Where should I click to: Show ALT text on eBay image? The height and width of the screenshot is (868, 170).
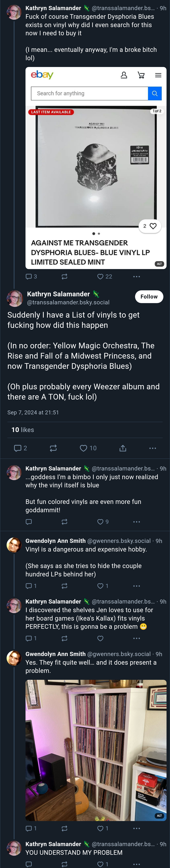159,264
